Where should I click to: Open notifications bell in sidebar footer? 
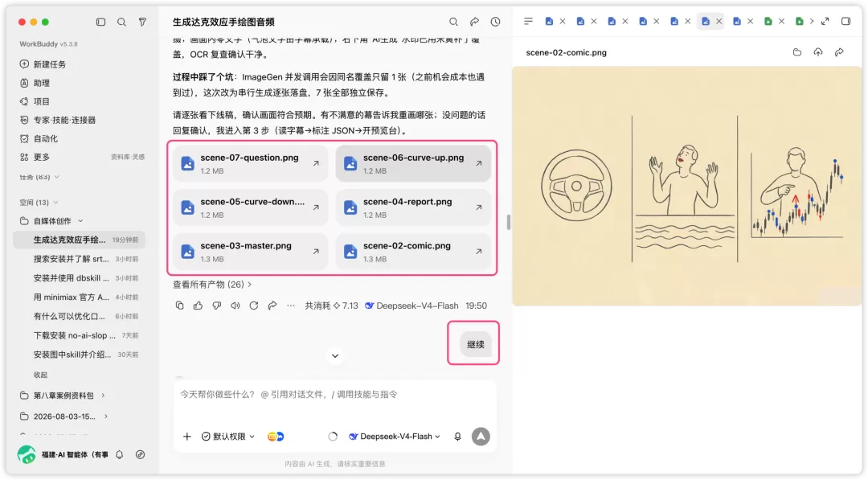pos(120,454)
